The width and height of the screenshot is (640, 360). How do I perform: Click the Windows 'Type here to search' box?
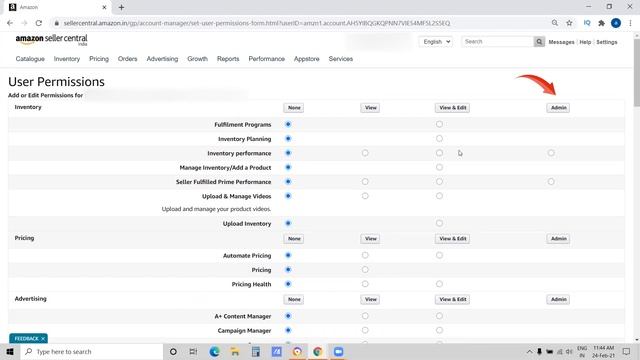[92, 351]
